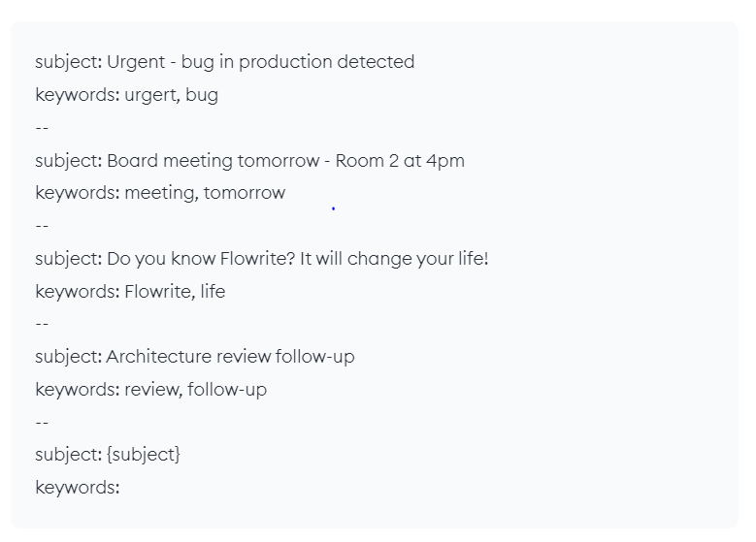This screenshot has height=542, width=756.
Task: Click the subject line about urgent production bug
Action: (225, 62)
